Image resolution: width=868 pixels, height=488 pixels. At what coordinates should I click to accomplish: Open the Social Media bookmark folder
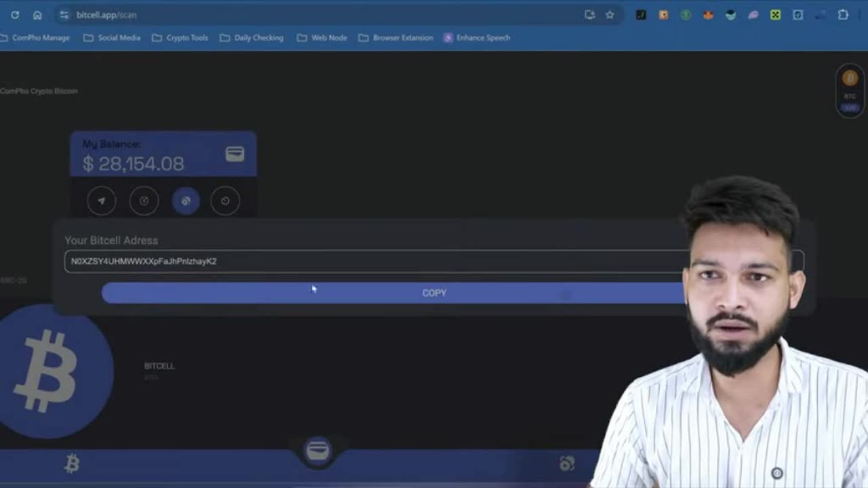tap(112, 38)
